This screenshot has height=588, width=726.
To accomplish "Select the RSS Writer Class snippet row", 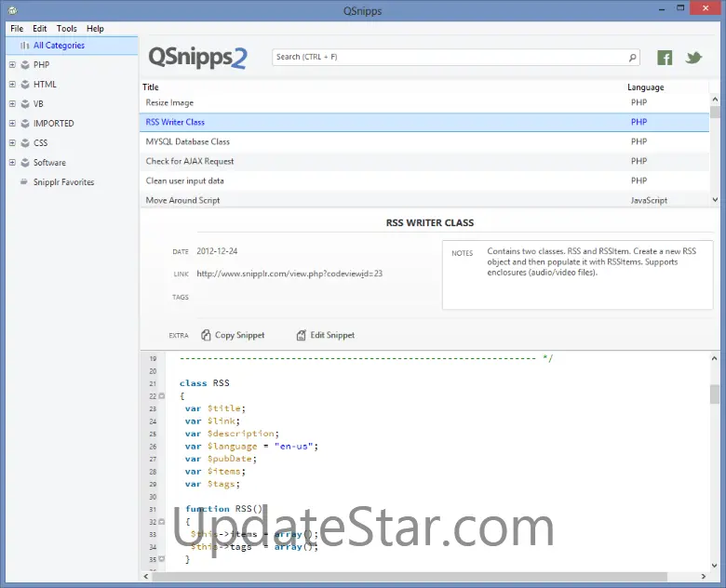I will point(424,122).
